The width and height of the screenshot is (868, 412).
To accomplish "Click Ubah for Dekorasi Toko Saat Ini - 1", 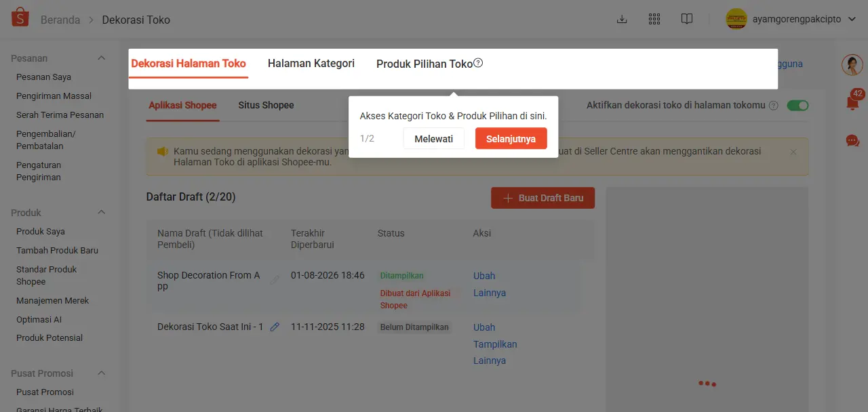I will pyautogui.click(x=484, y=327).
